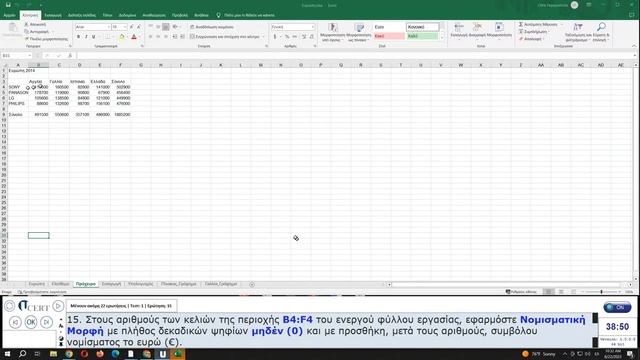Screen dimensions: 640x360
Task: Collapse the ribbon with the chevron
Action: pos(634,46)
